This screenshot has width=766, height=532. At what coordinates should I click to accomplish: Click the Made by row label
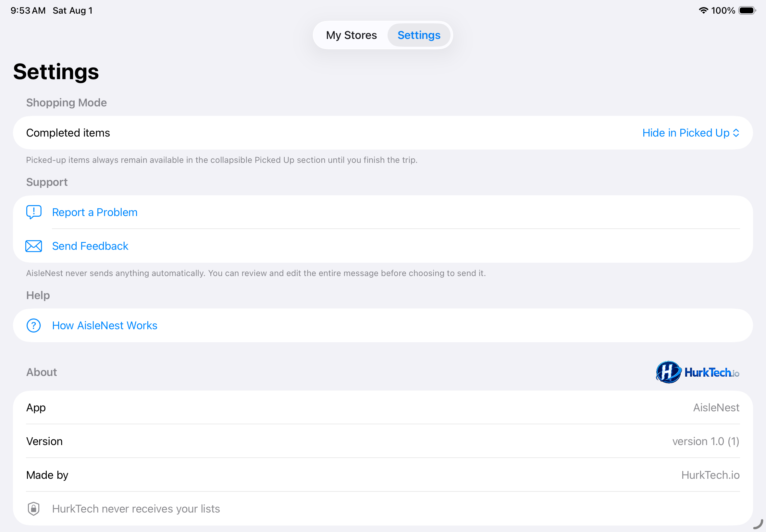click(x=47, y=475)
